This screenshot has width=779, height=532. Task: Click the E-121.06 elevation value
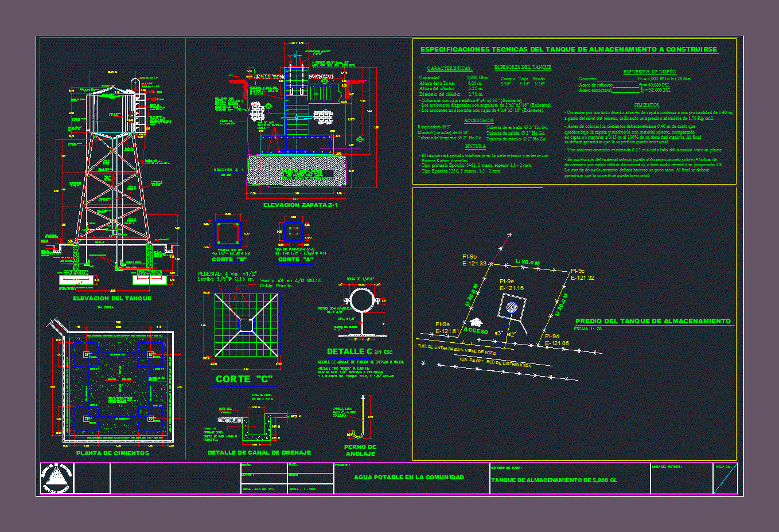tap(557, 343)
